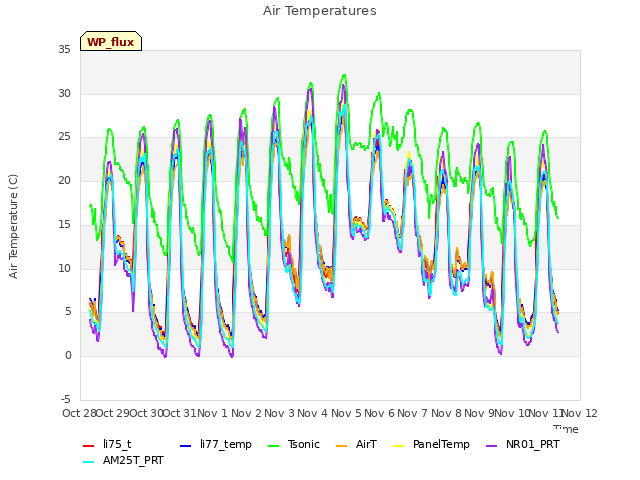Click the red li75_t legend color marker
The image size is (640, 480).
tap(89, 446)
